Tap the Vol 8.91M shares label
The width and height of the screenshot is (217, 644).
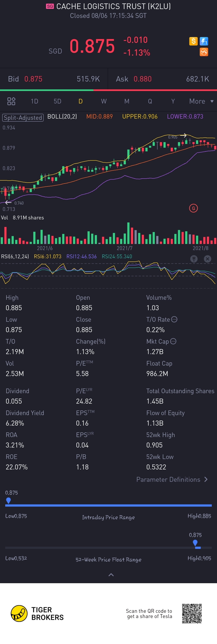(x=23, y=218)
